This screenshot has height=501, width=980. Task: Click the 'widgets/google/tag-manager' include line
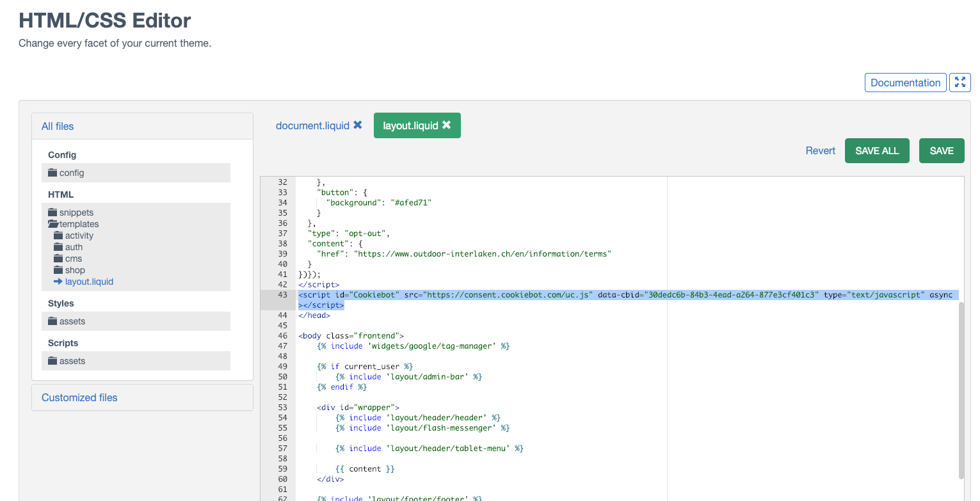tap(413, 346)
